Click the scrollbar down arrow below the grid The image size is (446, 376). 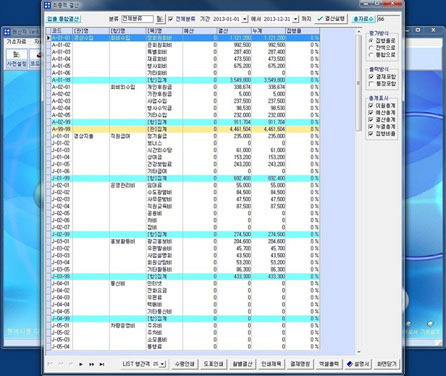click(x=359, y=352)
